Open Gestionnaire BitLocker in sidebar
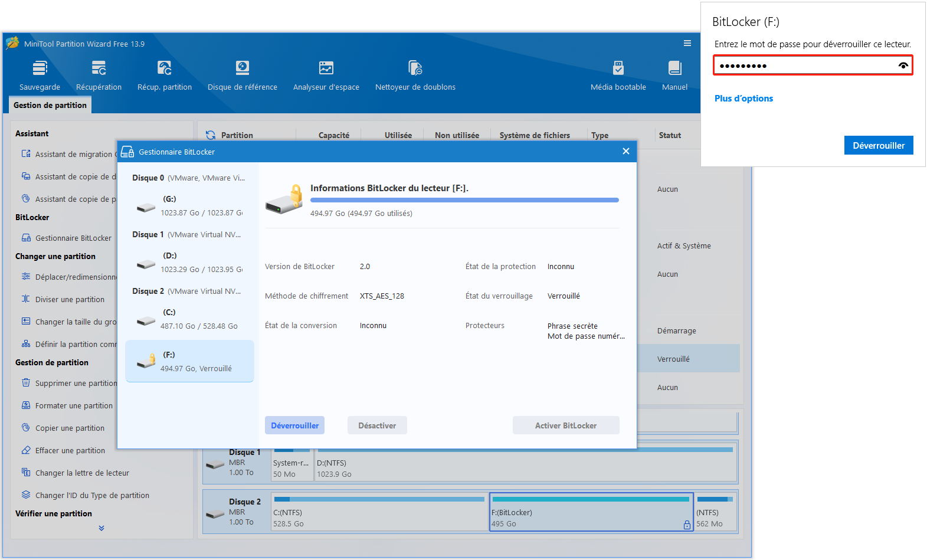 pyautogui.click(x=67, y=238)
